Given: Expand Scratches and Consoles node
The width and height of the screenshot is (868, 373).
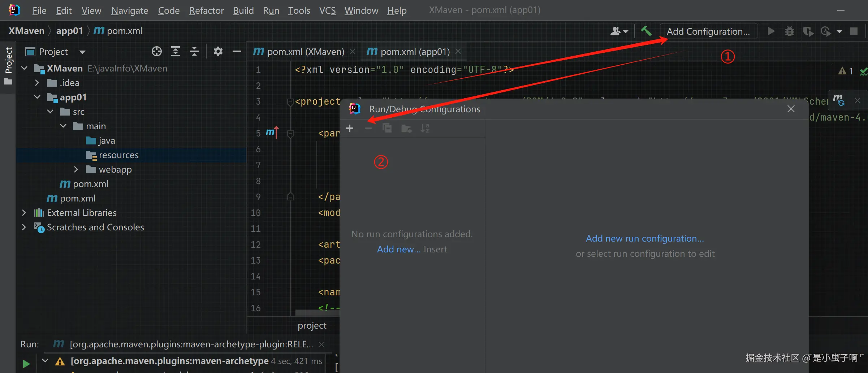Looking at the screenshot, I should click(x=24, y=227).
